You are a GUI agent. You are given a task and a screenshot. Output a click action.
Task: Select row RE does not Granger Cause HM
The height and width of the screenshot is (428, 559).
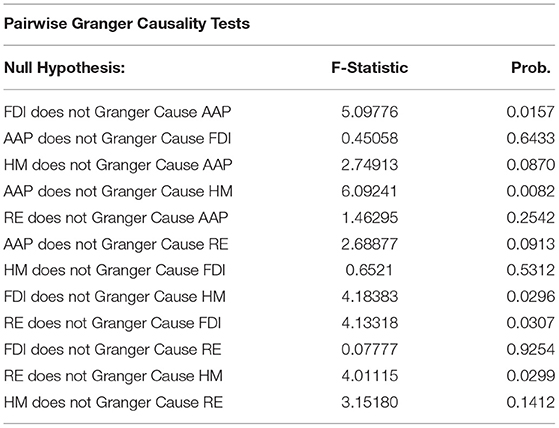(x=280, y=376)
